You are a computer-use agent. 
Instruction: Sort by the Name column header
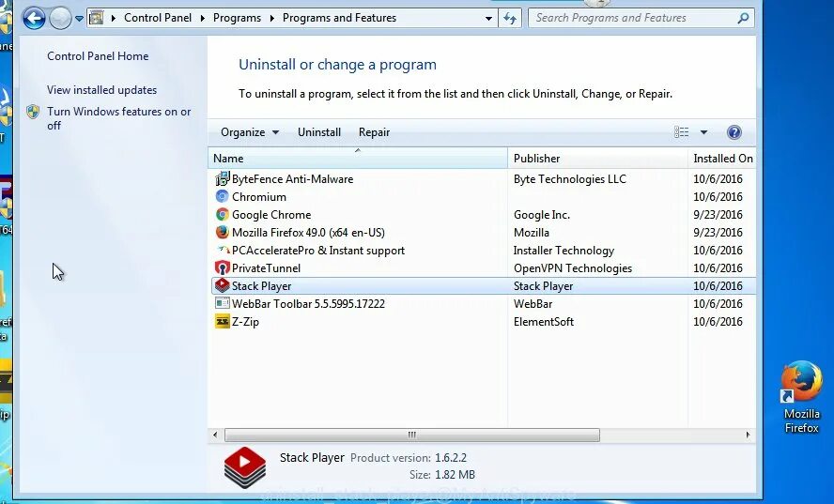(x=358, y=159)
